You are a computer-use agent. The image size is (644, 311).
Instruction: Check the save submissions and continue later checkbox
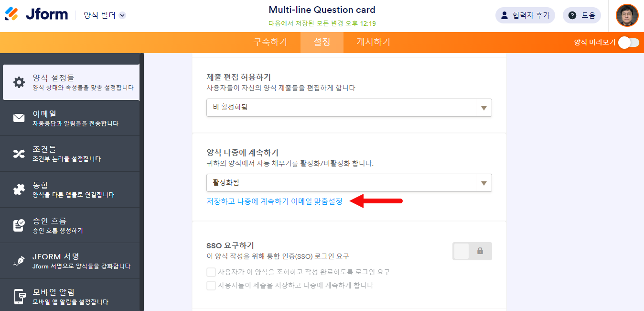tap(211, 286)
